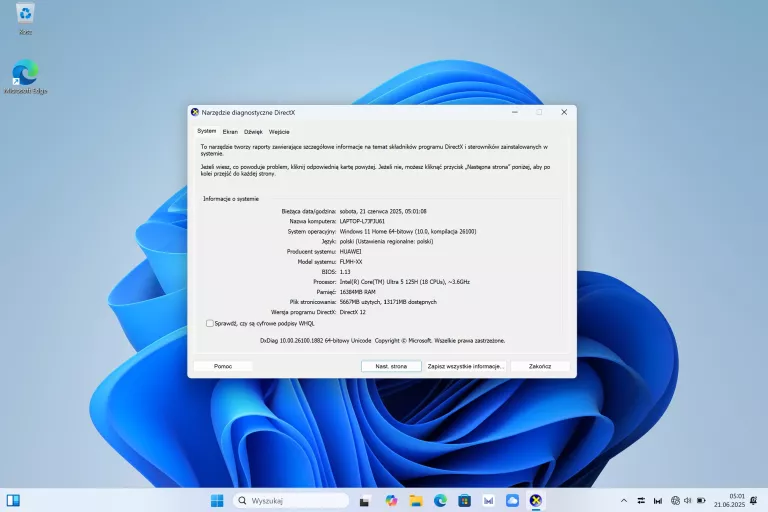This screenshot has width=768, height=512.
Task: Open the cloud app on the taskbar
Action: click(512, 500)
